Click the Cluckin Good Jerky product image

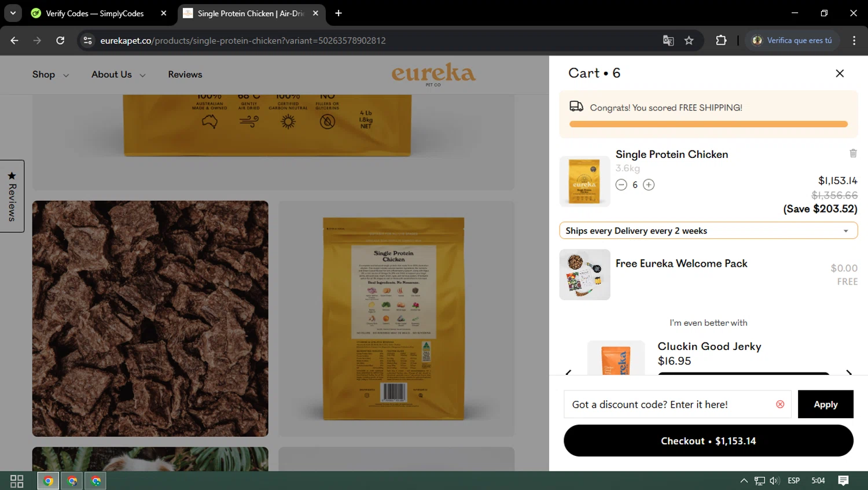pyautogui.click(x=616, y=358)
